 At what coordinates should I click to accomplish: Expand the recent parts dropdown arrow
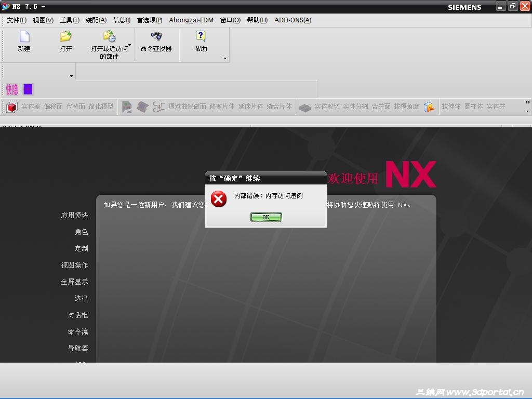129,45
